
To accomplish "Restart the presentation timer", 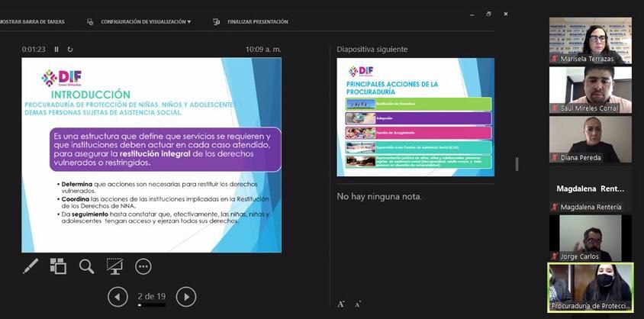I will (x=70, y=50).
